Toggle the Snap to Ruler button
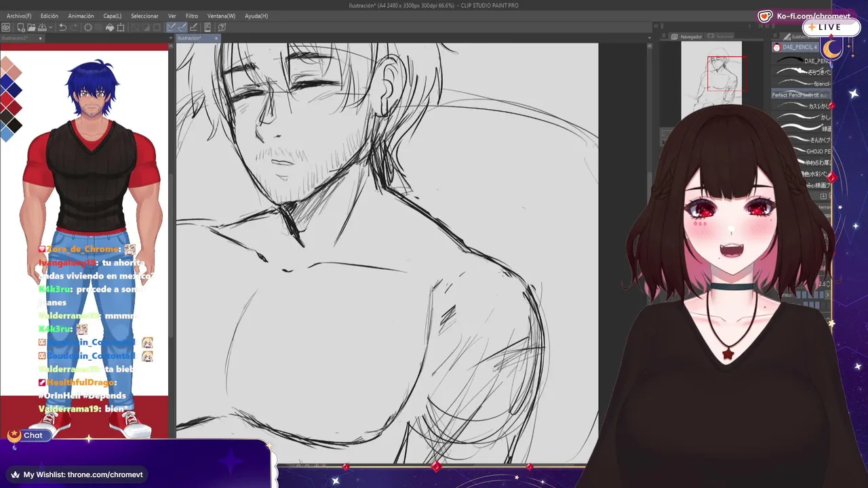868x488 pixels. coord(172,27)
